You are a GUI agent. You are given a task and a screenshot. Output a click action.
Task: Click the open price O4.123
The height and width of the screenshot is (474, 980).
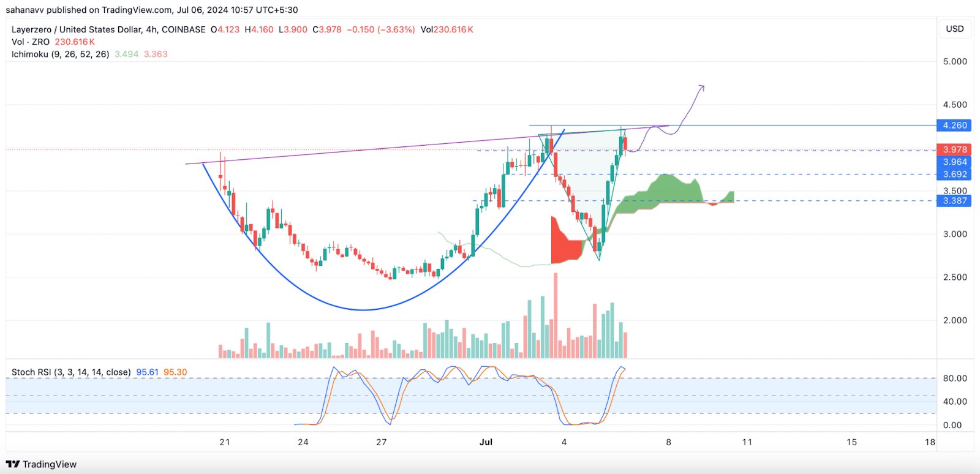(x=225, y=29)
